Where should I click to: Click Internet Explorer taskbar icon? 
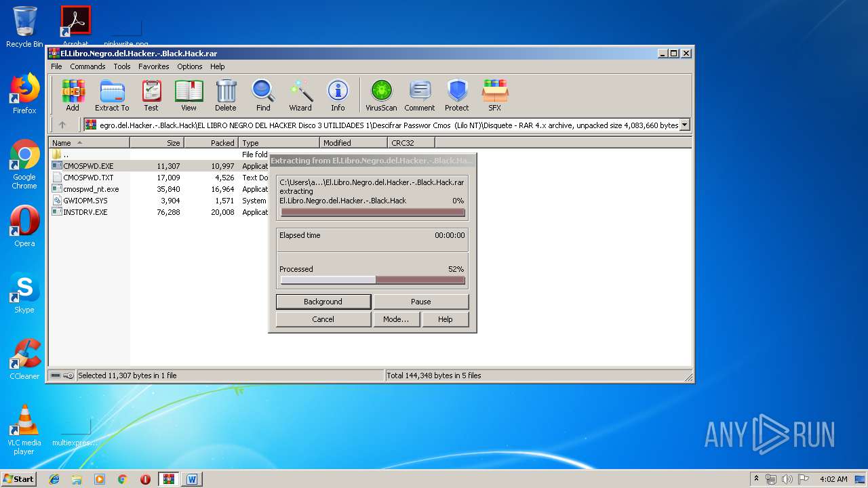54,479
